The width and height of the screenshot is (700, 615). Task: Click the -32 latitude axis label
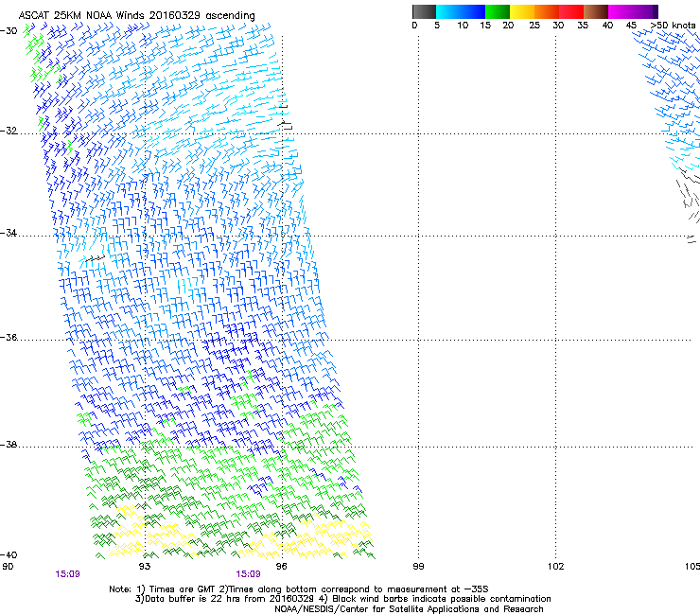click(x=9, y=131)
